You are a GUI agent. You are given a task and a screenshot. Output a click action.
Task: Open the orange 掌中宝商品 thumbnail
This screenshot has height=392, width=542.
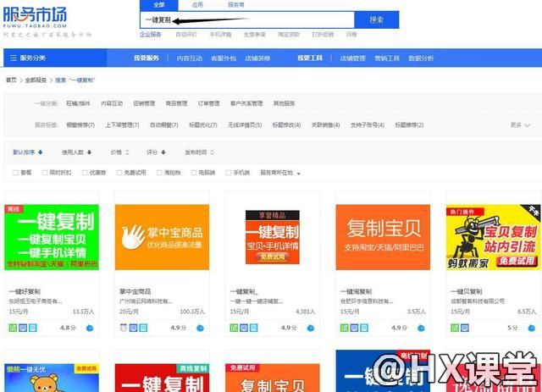(162, 237)
